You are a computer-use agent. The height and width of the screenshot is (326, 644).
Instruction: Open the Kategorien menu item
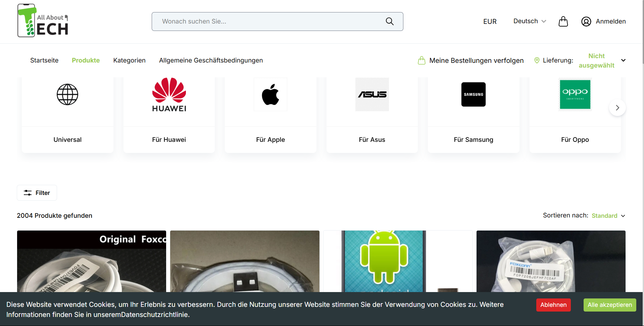coord(130,60)
